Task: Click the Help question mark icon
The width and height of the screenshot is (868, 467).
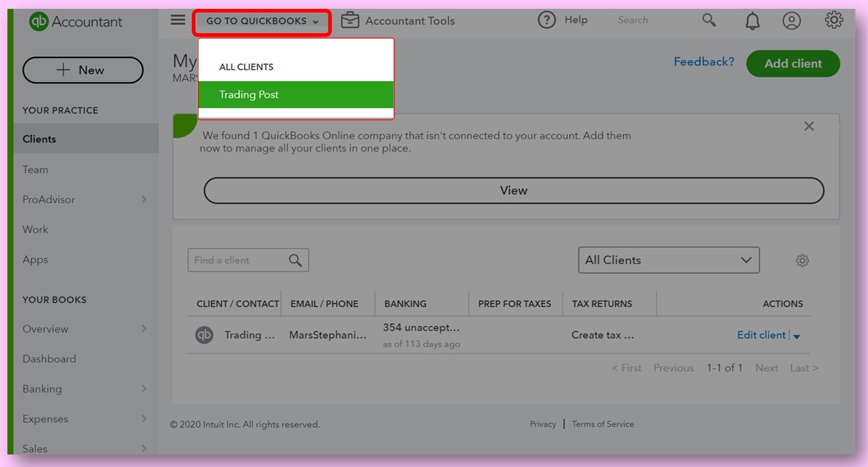Action: (546, 20)
